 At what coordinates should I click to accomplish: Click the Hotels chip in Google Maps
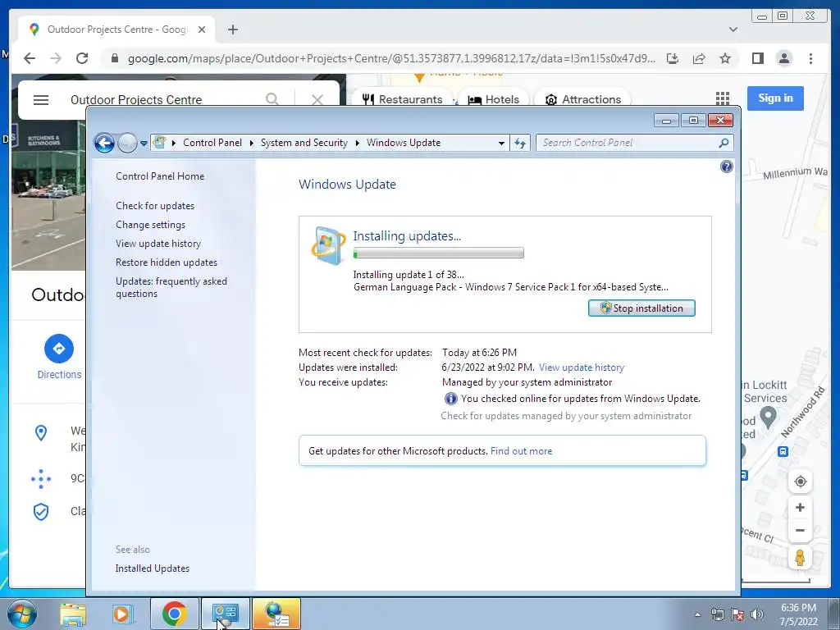click(493, 99)
